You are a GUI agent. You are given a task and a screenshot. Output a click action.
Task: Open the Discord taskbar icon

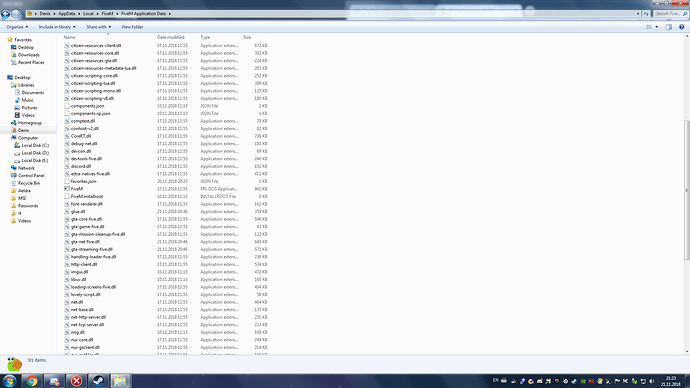click(54, 381)
